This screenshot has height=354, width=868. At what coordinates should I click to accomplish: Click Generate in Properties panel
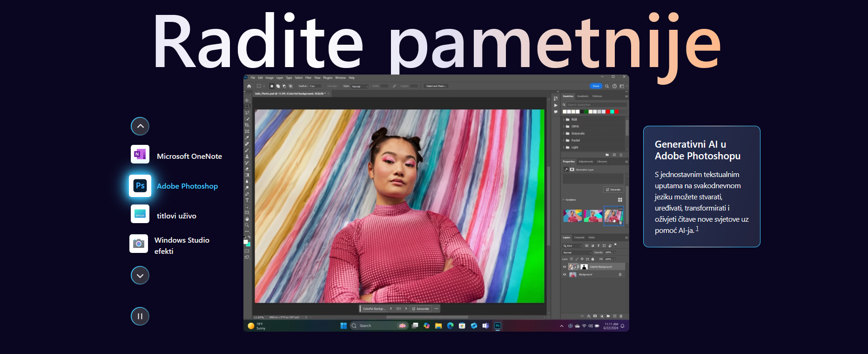pyautogui.click(x=613, y=190)
